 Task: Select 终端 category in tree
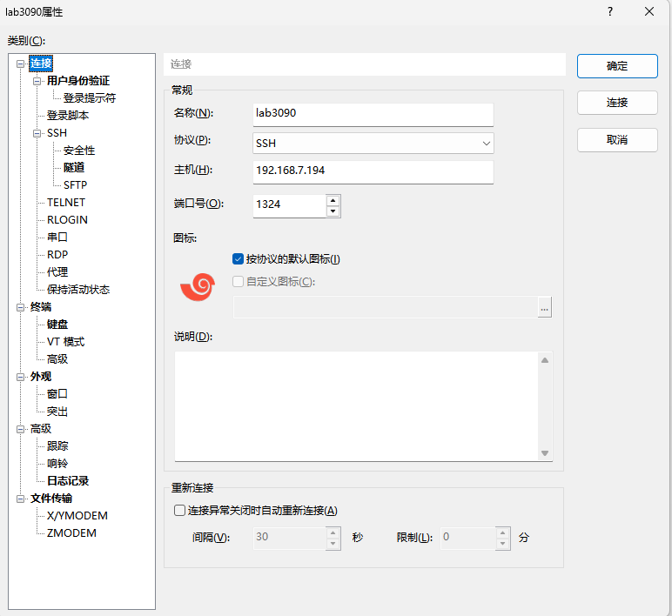click(41, 307)
